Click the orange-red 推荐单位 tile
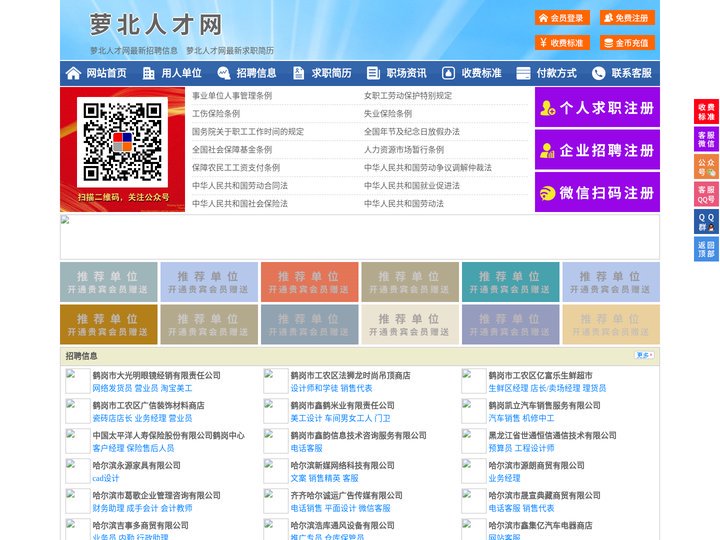 (309, 282)
